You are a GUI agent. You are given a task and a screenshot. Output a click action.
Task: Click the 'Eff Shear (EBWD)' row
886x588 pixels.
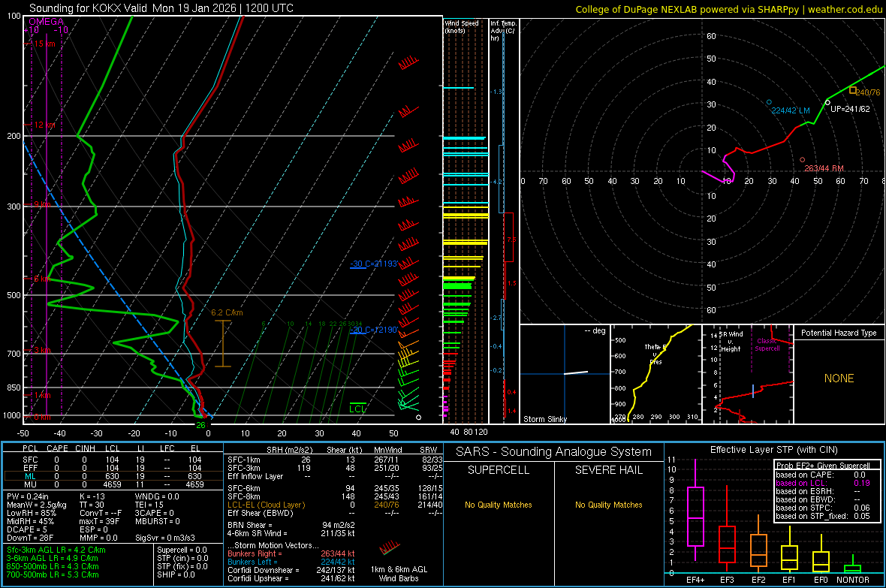click(335, 513)
